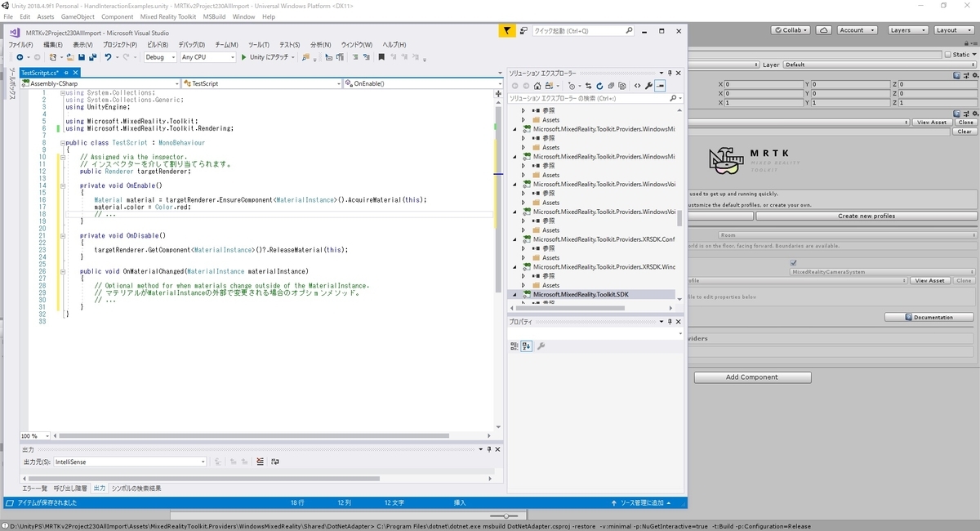980x531 pixels.
Task: Open the Layer Default dropdown in Unity
Action: [880, 65]
